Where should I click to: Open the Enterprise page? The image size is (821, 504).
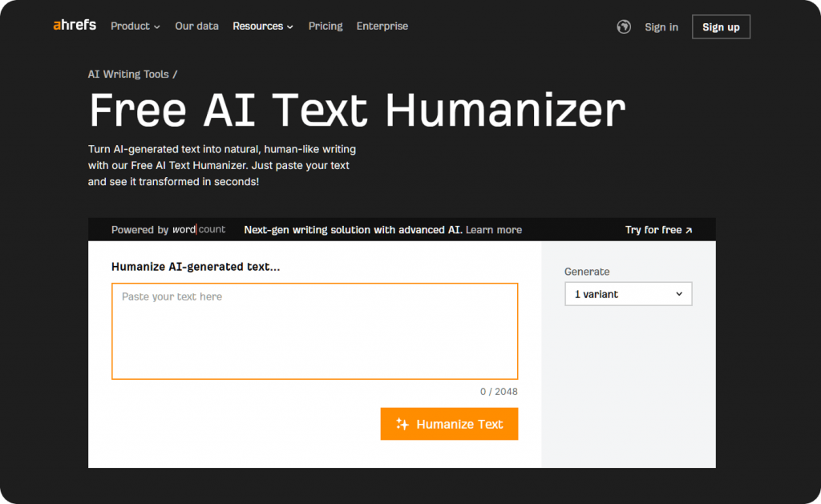coord(382,26)
